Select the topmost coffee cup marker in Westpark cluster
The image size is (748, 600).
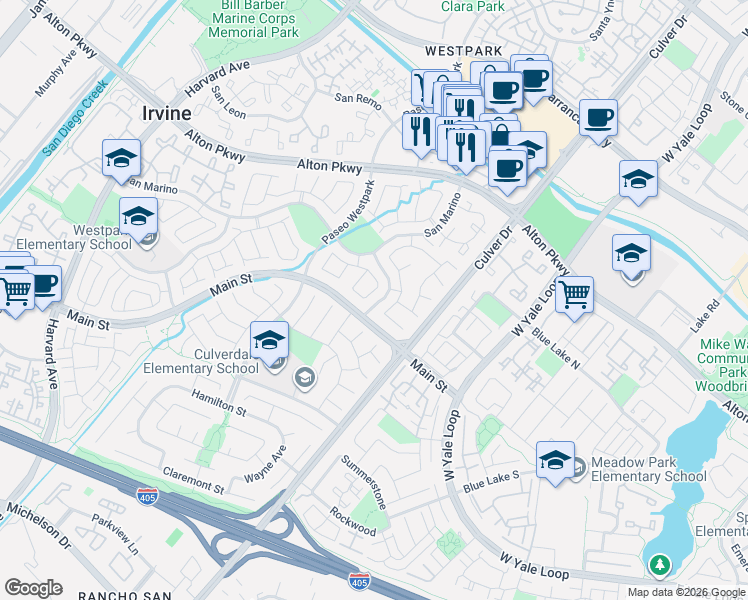(534, 79)
